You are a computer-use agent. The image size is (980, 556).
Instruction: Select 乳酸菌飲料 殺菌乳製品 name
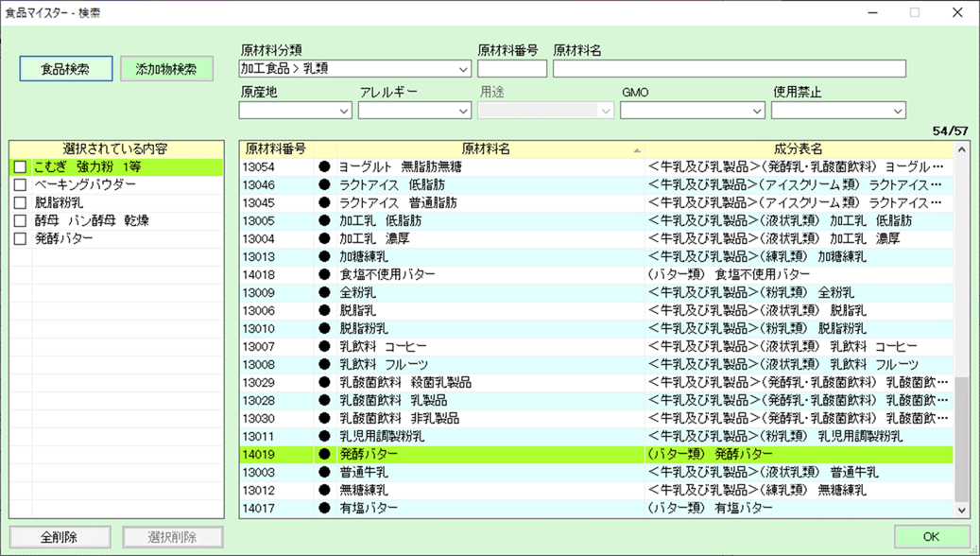[405, 382]
